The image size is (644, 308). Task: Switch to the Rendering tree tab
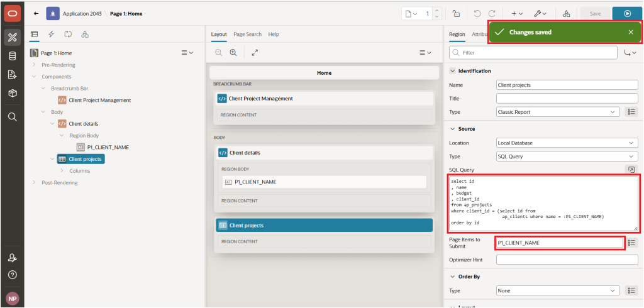click(35, 35)
